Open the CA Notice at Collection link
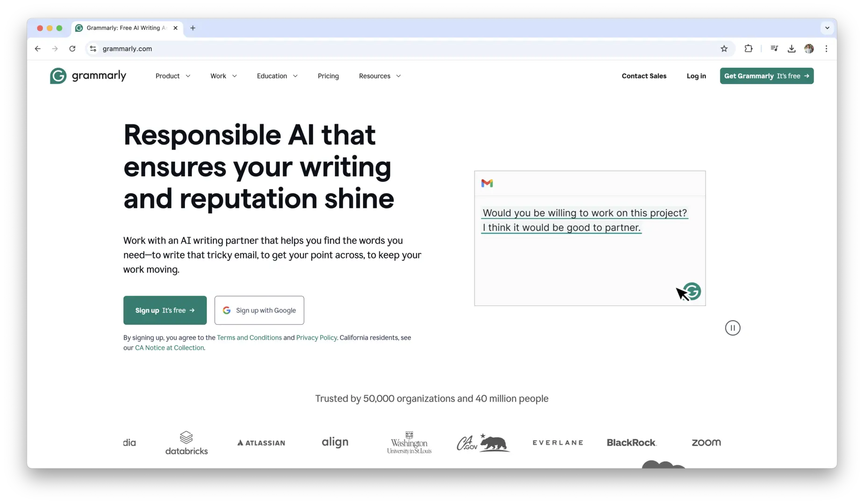 (170, 348)
